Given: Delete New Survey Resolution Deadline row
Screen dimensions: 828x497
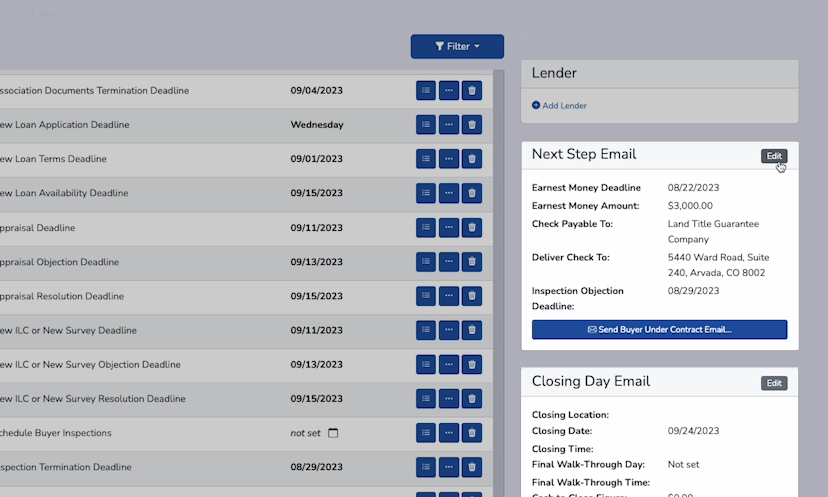Looking at the screenshot, I should pos(472,399).
